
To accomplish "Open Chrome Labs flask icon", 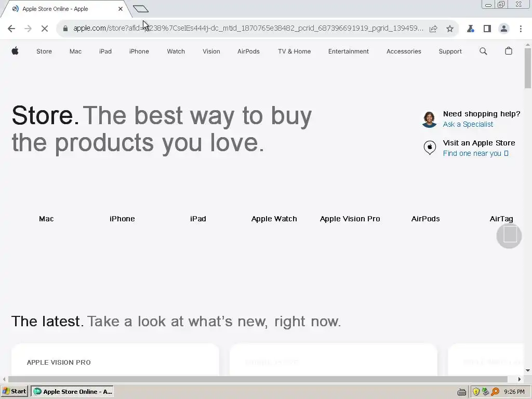I will (x=470, y=29).
